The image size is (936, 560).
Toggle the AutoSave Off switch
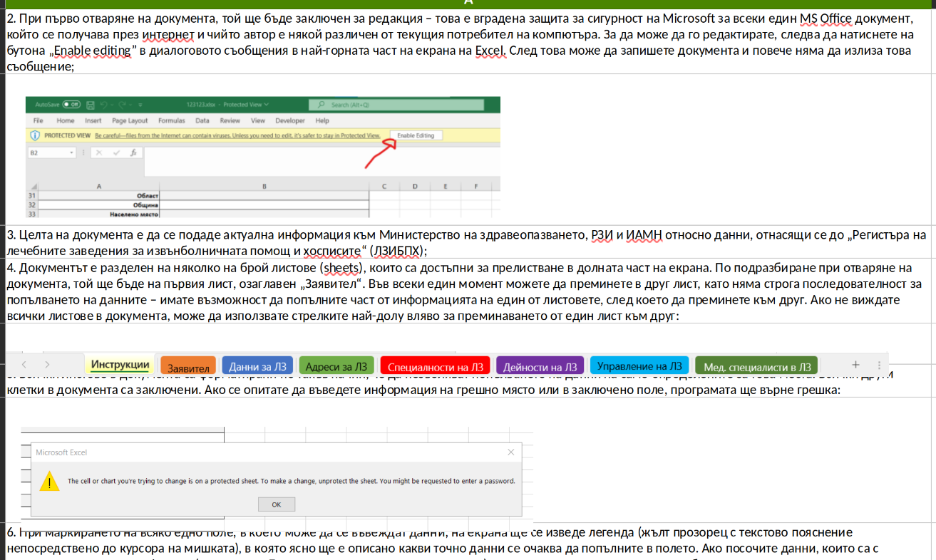(71, 105)
